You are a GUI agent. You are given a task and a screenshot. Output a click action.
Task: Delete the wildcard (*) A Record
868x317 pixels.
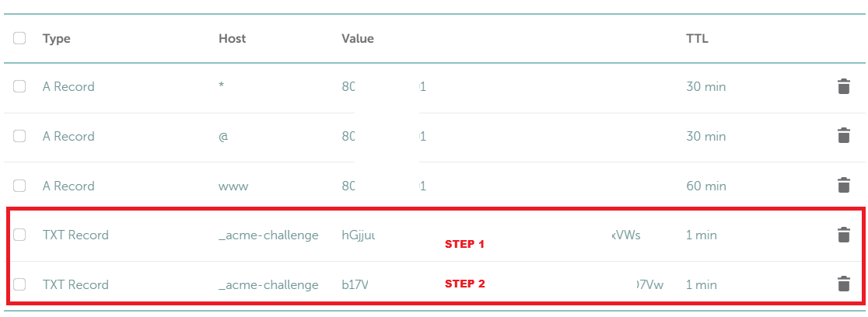click(843, 86)
